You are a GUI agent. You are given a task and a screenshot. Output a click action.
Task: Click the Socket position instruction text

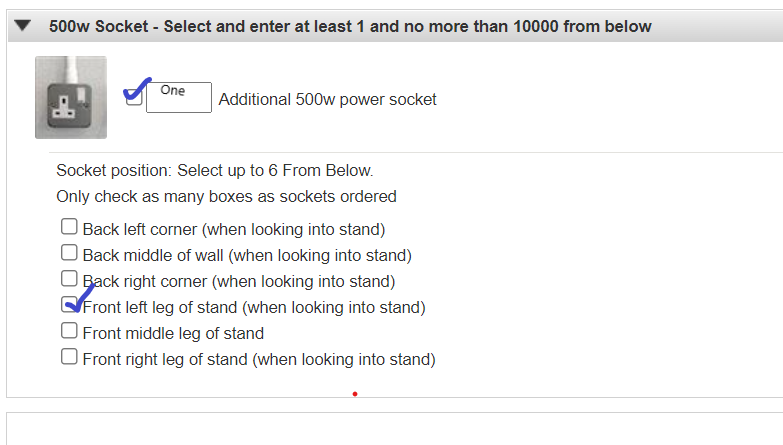(x=215, y=170)
